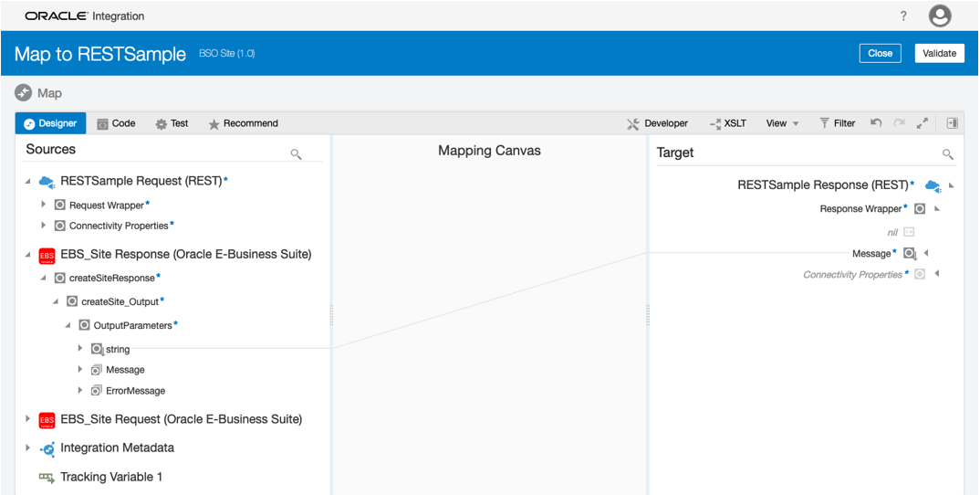Screen dimensions: 980x495
Task: Click the left canvas splitter handle
Action: pyautogui.click(x=331, y=315)
